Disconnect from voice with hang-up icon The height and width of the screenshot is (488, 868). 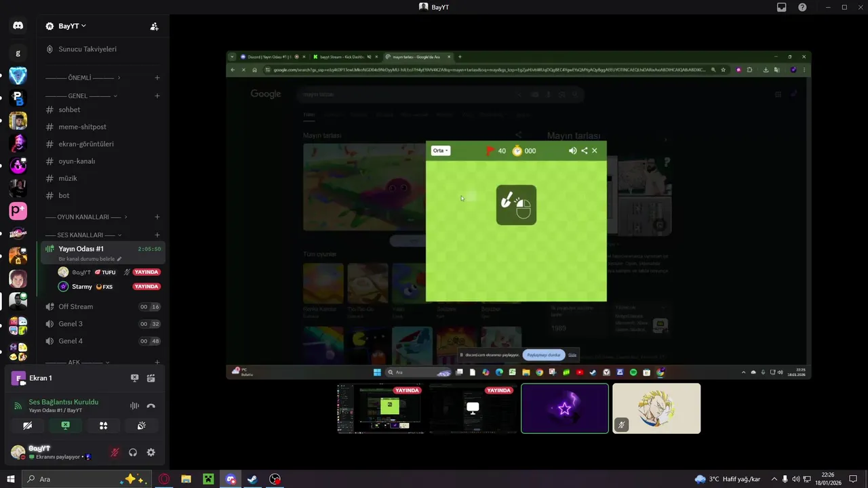pos(151,406)
